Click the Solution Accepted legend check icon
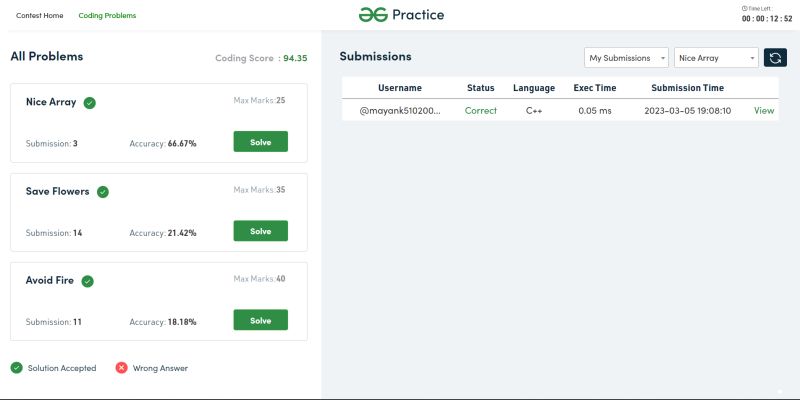The width and height of the screenshot is (800, 400). [17, 368]
